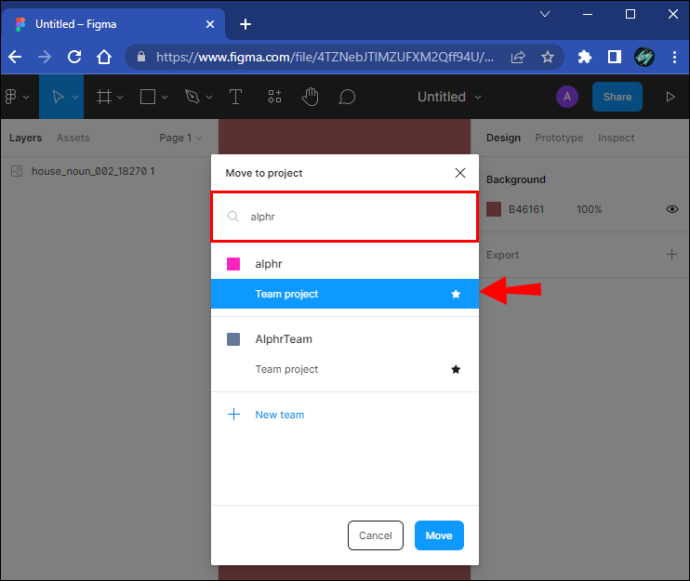Toggle background color visibility eye
The width and height of the screenshot is (690, 581).
(672, 209)
